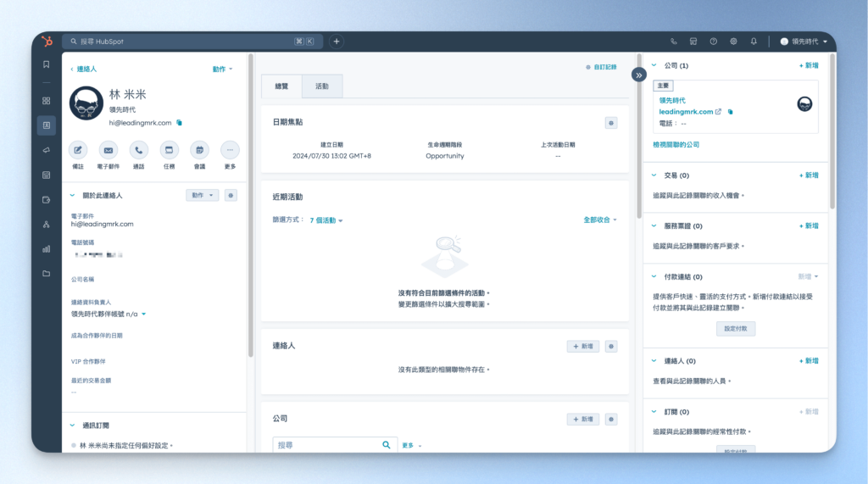
Task: Open the 動作 dropdown beside 連絡人 link
Action: 223,70
